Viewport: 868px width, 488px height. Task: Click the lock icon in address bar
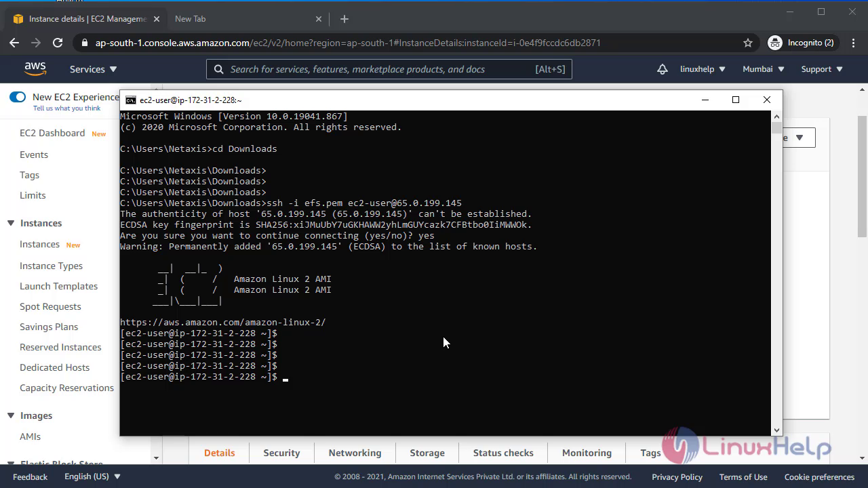[x=84, y=43]
